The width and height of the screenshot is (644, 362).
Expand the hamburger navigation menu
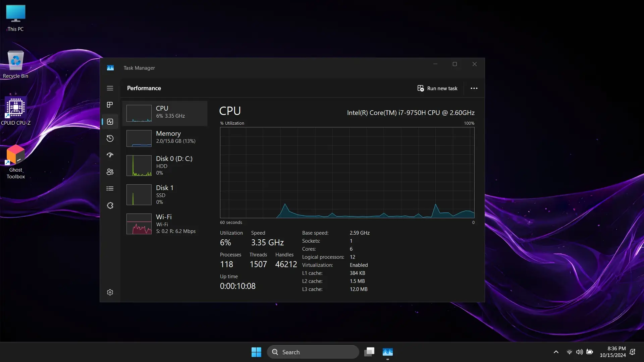pyautogui.click(x=110, y=88)
